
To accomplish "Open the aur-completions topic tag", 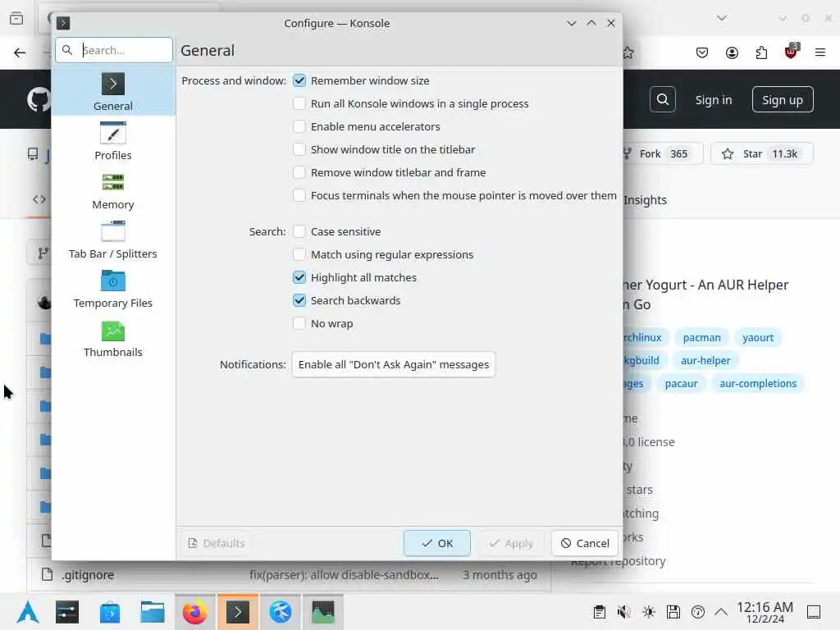I will coord(758,384).
